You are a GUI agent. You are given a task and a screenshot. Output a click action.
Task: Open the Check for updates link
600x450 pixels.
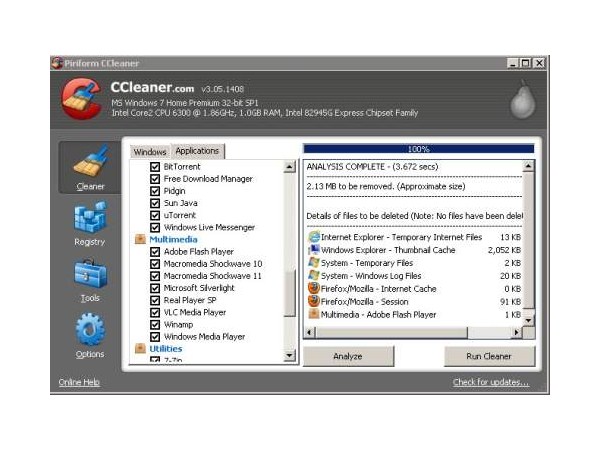[490, 382]
